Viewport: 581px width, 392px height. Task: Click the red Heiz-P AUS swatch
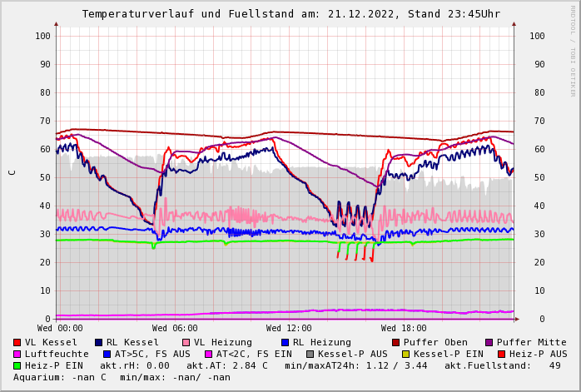(x=501, y=354)
